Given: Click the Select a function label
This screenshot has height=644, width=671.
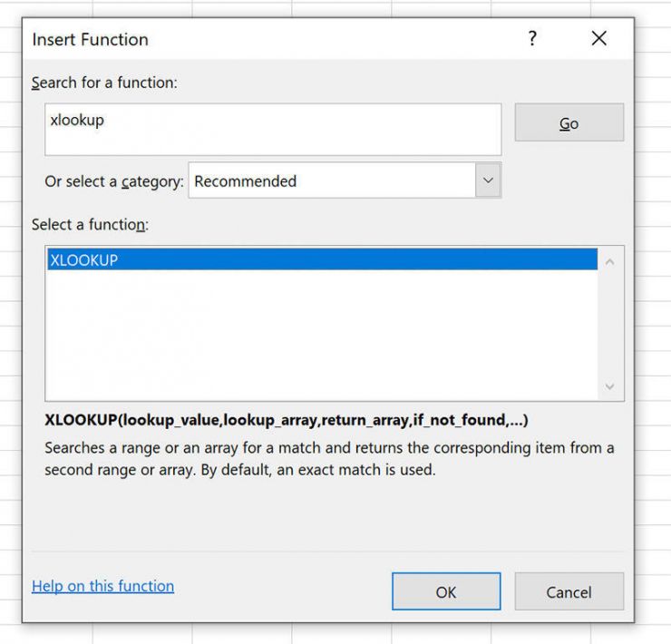Looking at the screenshot, I should pyautogui.click(x=90, y=224).
